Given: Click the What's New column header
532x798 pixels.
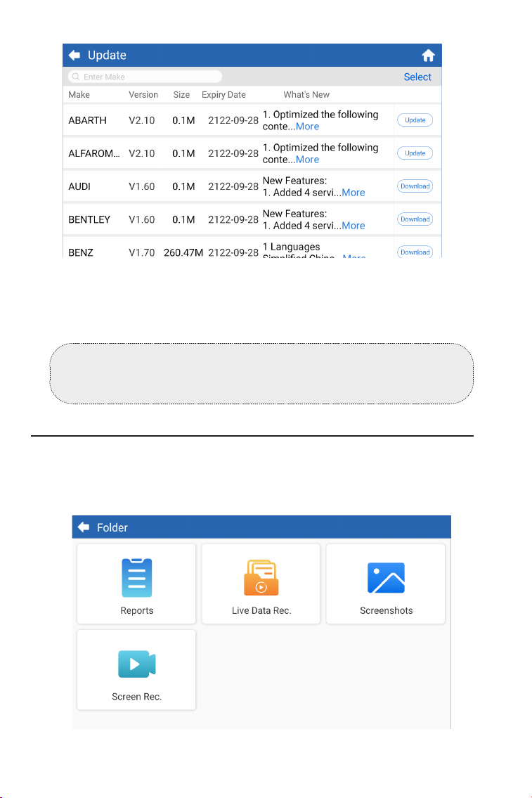Looking at the screenshot, I should (x=306, y=95).
